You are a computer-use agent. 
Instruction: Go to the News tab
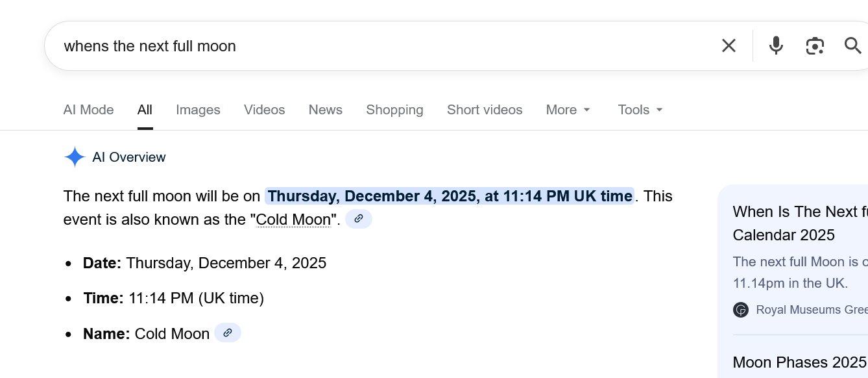(325, 110)
